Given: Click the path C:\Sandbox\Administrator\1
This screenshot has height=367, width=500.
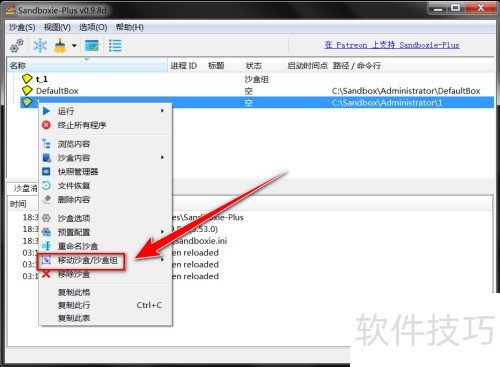Looking at the screenshot, I should [387, 103].
